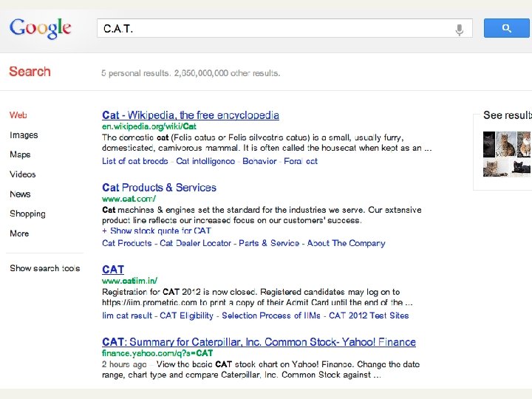This screenshot has height=399, width=532.
Task: Open Cat intelligence sublink
Action: [x=205, y=161]
